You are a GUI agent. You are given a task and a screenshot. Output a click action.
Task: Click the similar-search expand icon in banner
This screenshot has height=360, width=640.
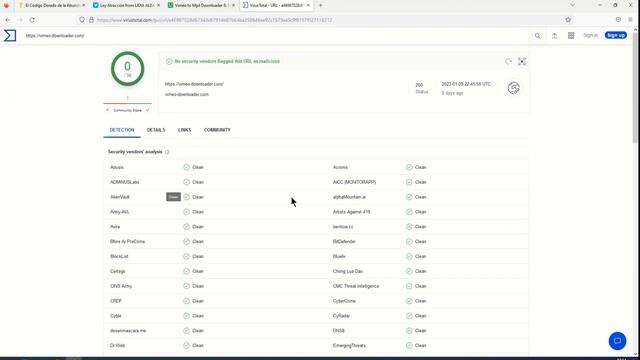point(522,62)
